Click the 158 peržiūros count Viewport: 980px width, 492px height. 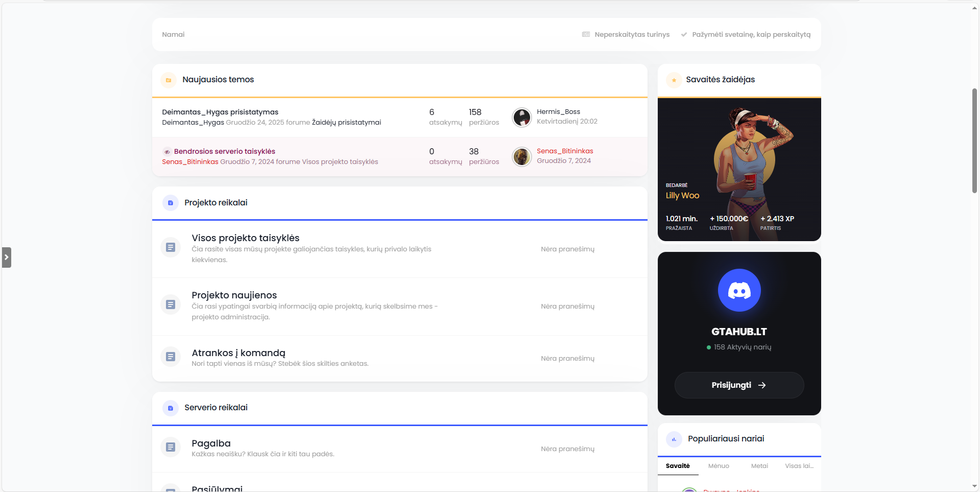484,117
